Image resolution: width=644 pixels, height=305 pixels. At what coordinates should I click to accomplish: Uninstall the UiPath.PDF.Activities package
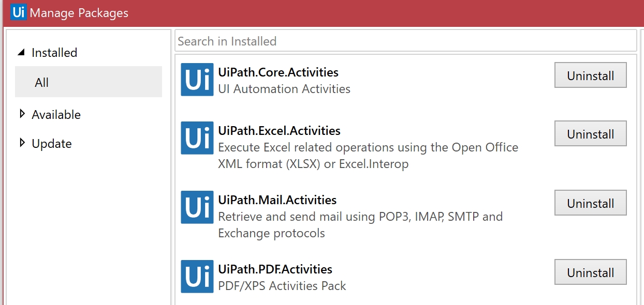(591, 272)
